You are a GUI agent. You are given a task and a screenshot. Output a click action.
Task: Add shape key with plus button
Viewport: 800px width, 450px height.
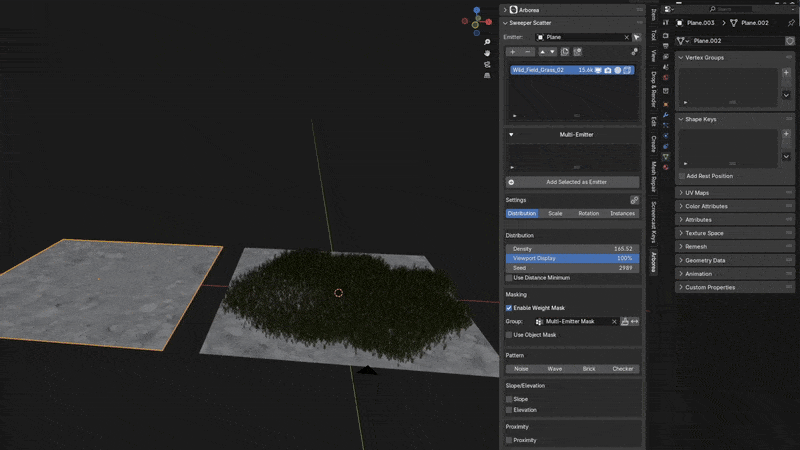(x=786, y=134)
